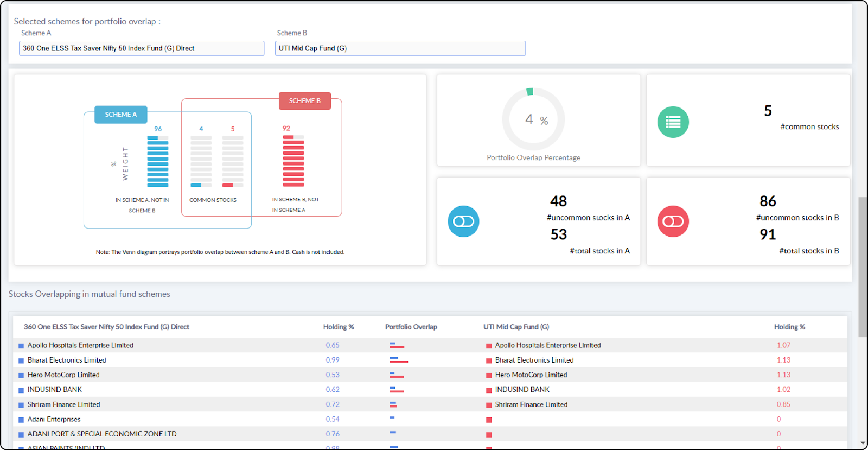Select INDUSIND BANK in left column
868x450 pixels.
pos(55,390)
